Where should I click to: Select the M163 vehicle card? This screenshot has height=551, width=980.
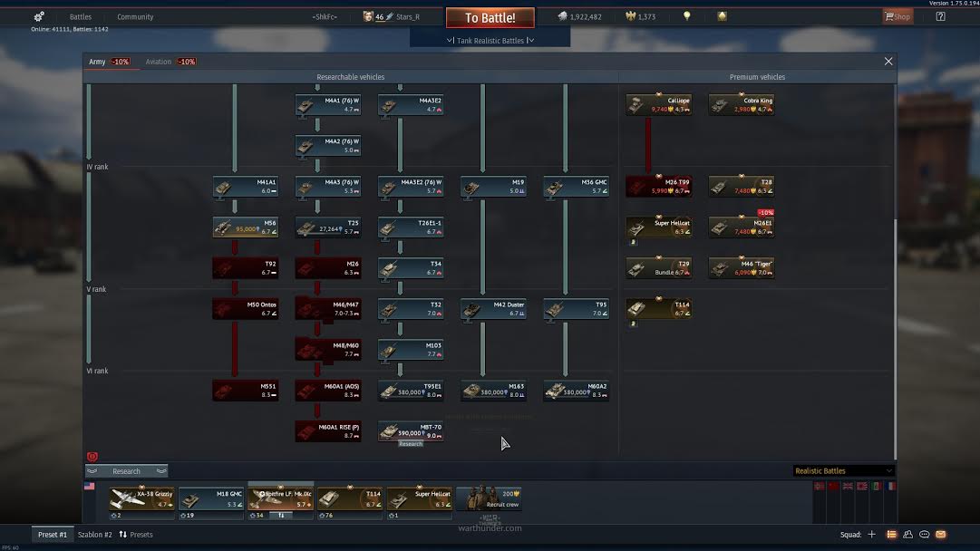(493, 391)
